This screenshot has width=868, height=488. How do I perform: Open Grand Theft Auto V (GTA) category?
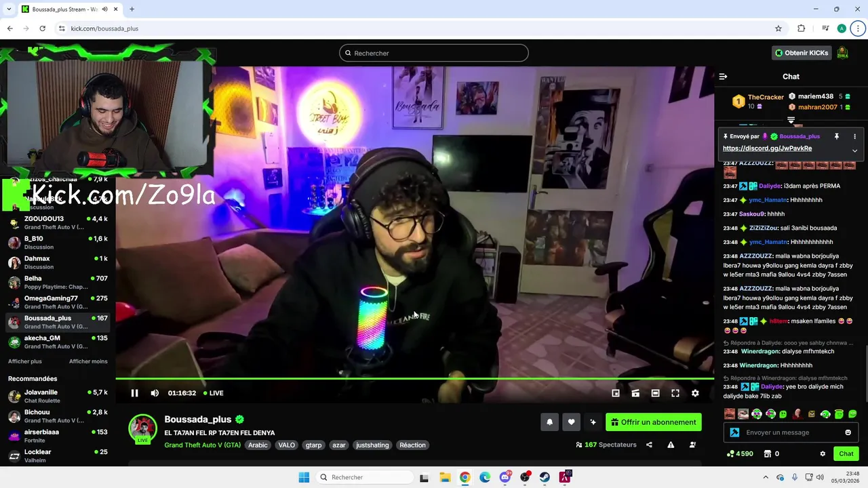pos(202,445)
